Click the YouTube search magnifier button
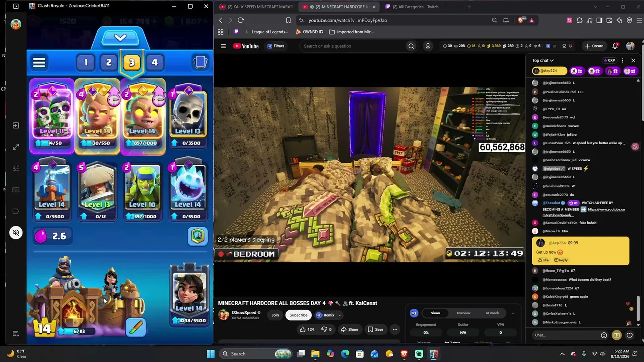The width and height of the screenshot is (644, 362). pos(411,46)
